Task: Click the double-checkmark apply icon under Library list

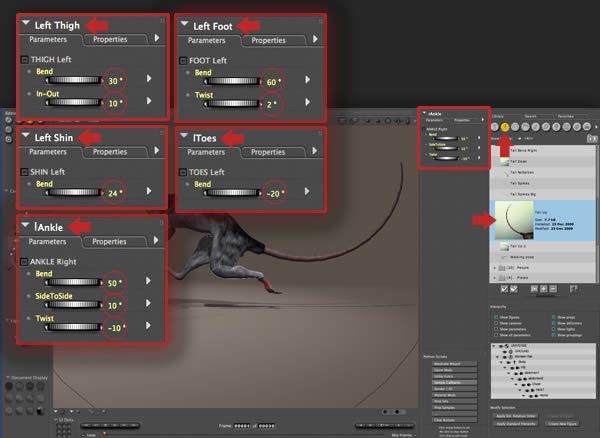Action: pos(514,289)
